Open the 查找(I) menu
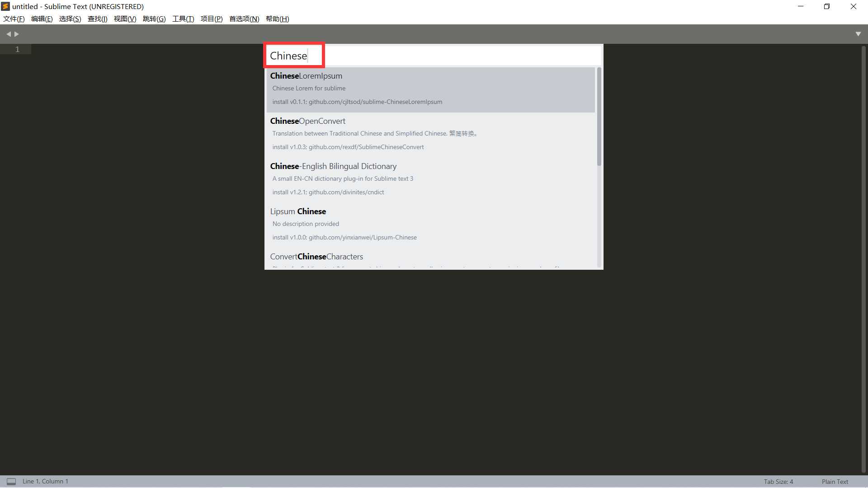This screenshot has height=488, width=868. point(98,19)
